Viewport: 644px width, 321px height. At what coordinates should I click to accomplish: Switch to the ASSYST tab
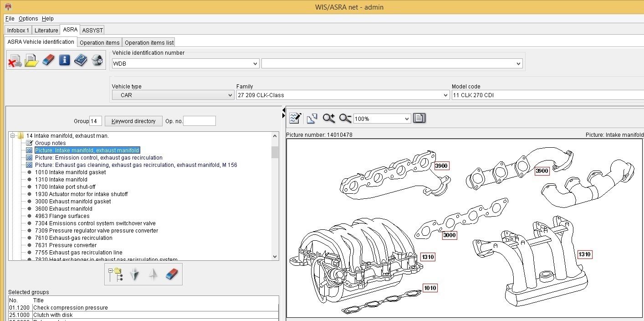(92, 30)
